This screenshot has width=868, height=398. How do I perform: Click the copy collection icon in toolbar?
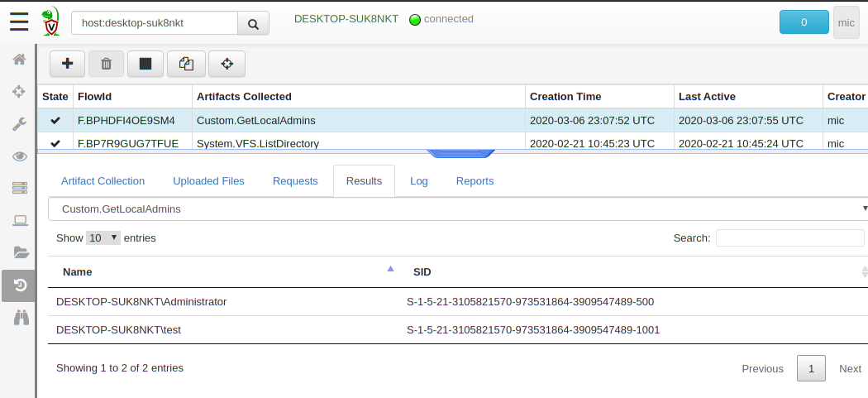(x=186, y=64)
